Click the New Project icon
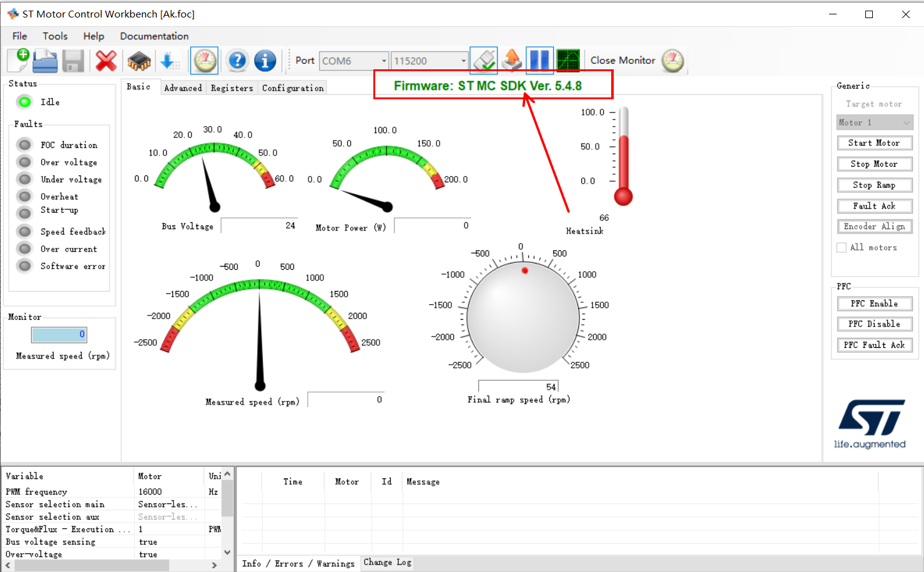The image size is (924, 572). 19,61
